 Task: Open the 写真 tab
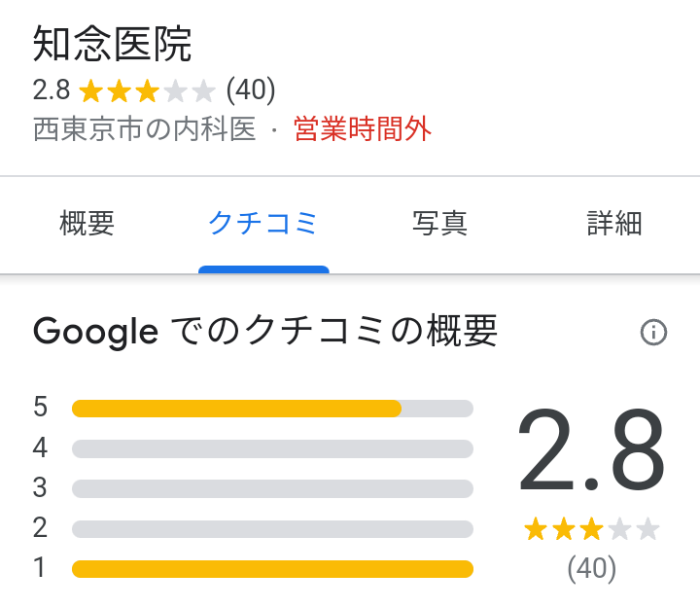pos(439,224)
